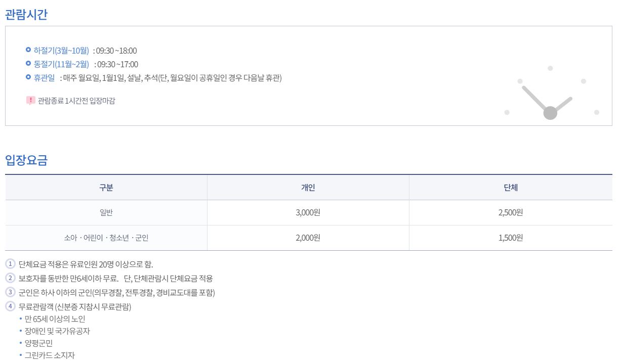The image size is (622, 364).
Task: Click the circled number 3 icon
Action: [x=11, y=292]
